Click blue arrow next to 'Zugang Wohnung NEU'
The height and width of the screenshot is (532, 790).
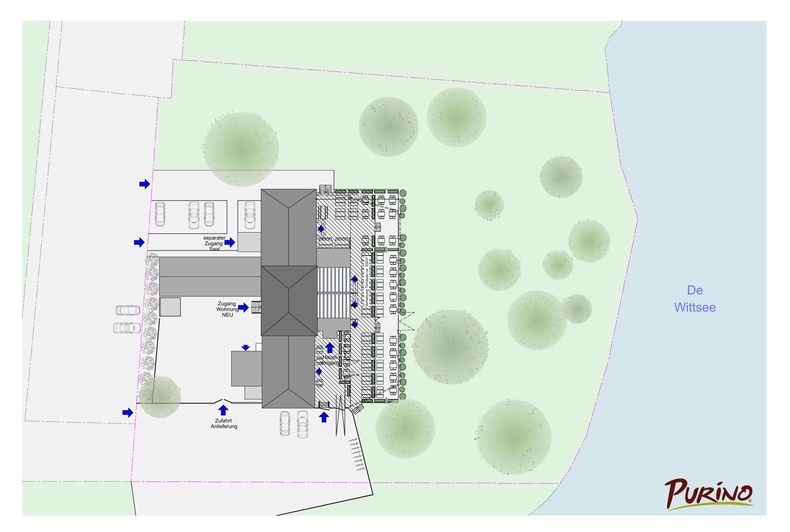[x=243, y=308]
